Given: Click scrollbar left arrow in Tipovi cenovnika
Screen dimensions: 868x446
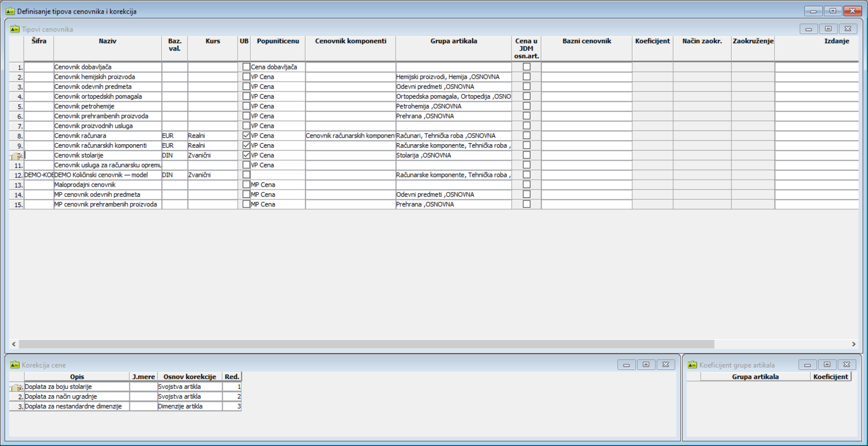Looking at the screenshot, I should pyautogui.click(x=14, y=344).
